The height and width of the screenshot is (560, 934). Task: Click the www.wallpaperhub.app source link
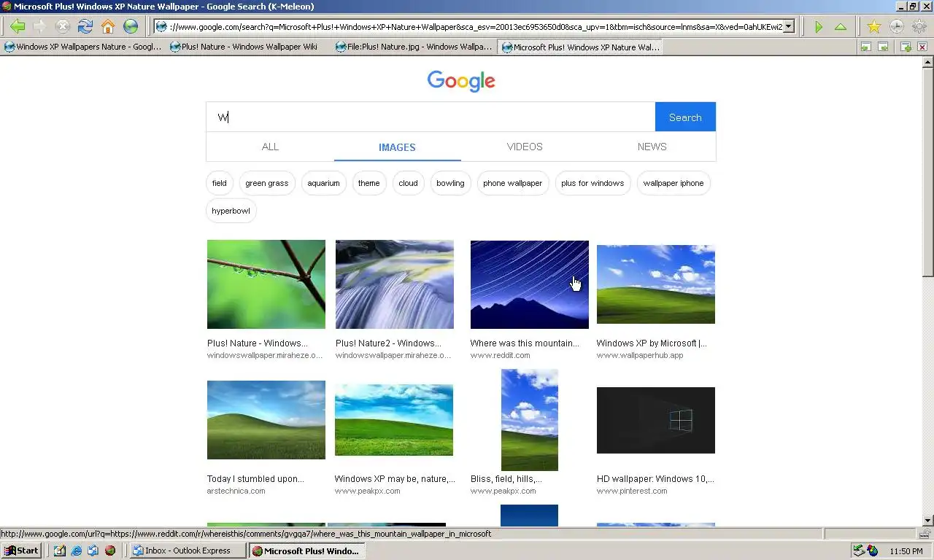[640, 355]
